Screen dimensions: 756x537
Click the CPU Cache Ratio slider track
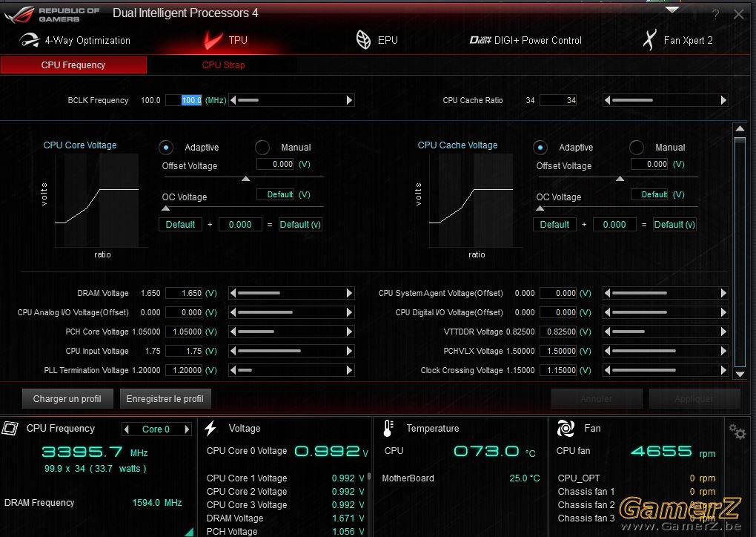666,100
